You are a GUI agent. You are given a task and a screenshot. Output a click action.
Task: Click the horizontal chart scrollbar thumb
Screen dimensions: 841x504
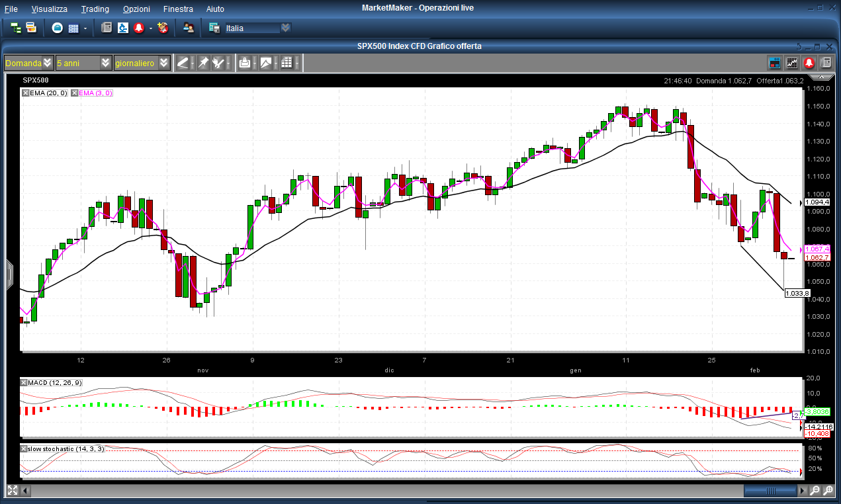(770, 491)
